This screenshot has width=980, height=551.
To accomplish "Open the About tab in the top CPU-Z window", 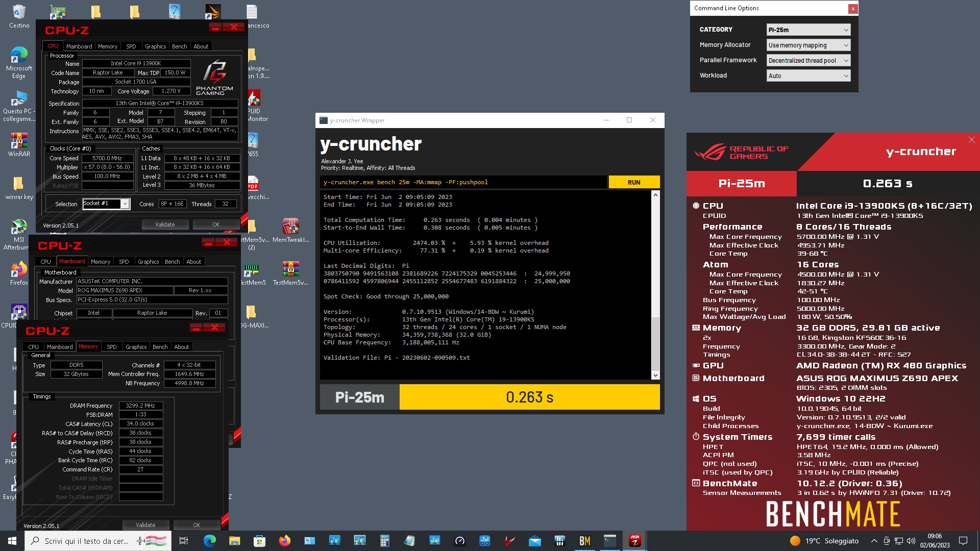I will tap(201, 46).
